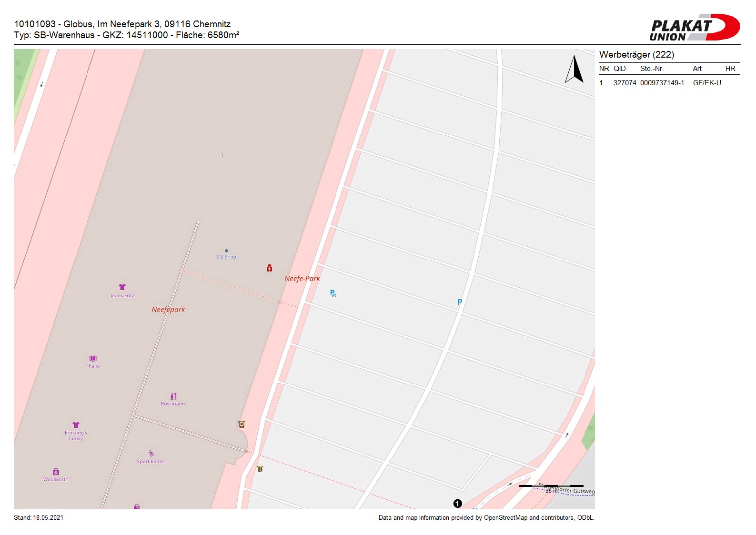
Task: Click the Jeans Fritz clothing store icon
Action: point(122,287)
